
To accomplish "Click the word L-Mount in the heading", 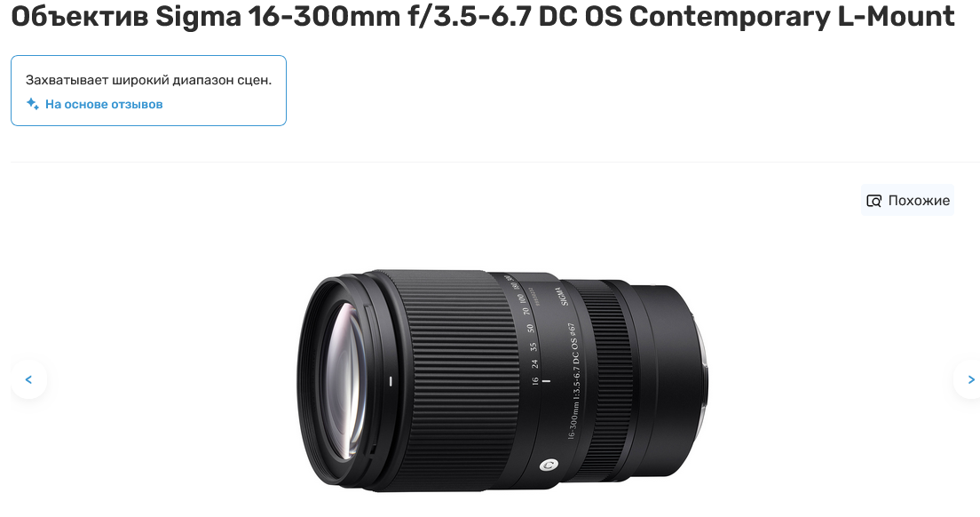I will [897, 16].
